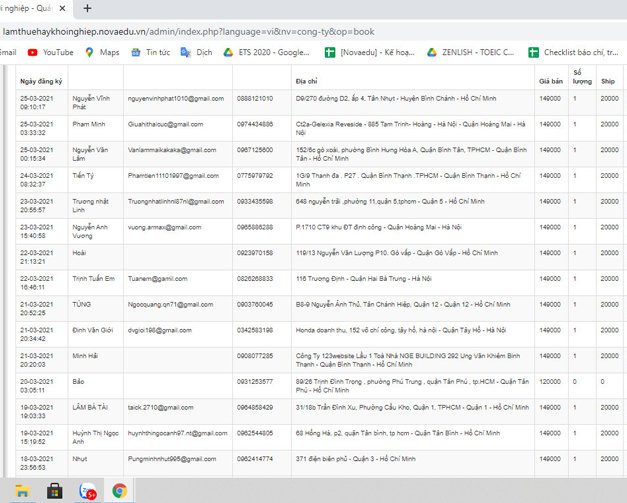The width and height of the screenshot is (627, 503).
Task: Click the Chrome icon in the taskbar
Action: pyautogui.click(x=119, y=490)
